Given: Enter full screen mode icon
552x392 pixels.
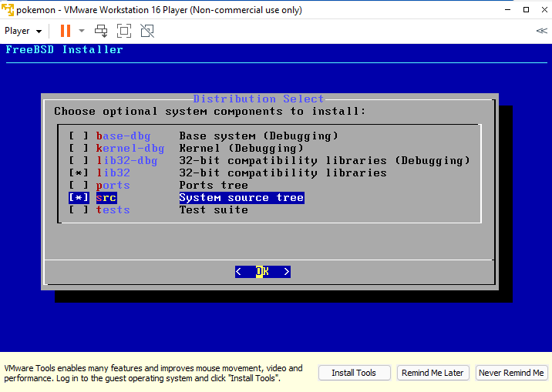Looking at the screenshot, I should click(x=124, y=31).
